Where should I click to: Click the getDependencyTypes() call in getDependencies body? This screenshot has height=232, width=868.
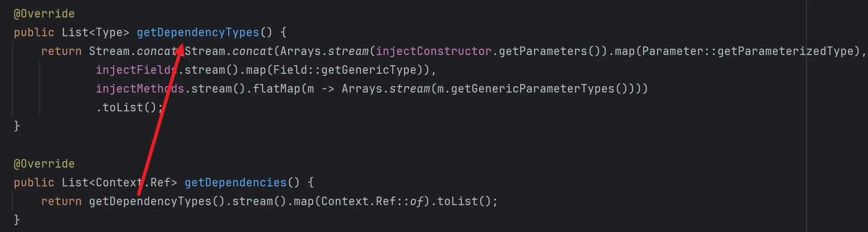[150, 201]
